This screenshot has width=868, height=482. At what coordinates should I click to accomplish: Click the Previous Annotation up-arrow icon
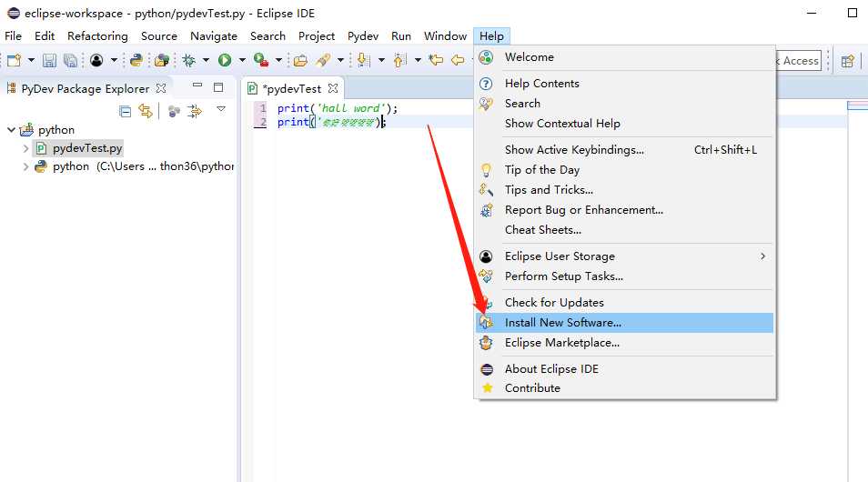point(399,60)
